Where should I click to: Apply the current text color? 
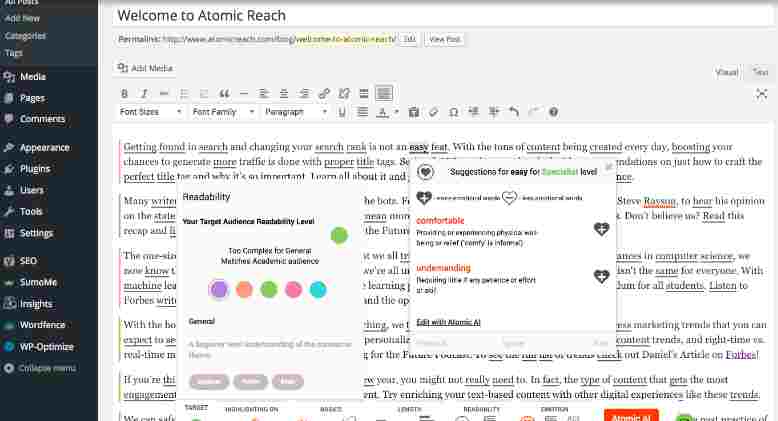tap(382, 112)
